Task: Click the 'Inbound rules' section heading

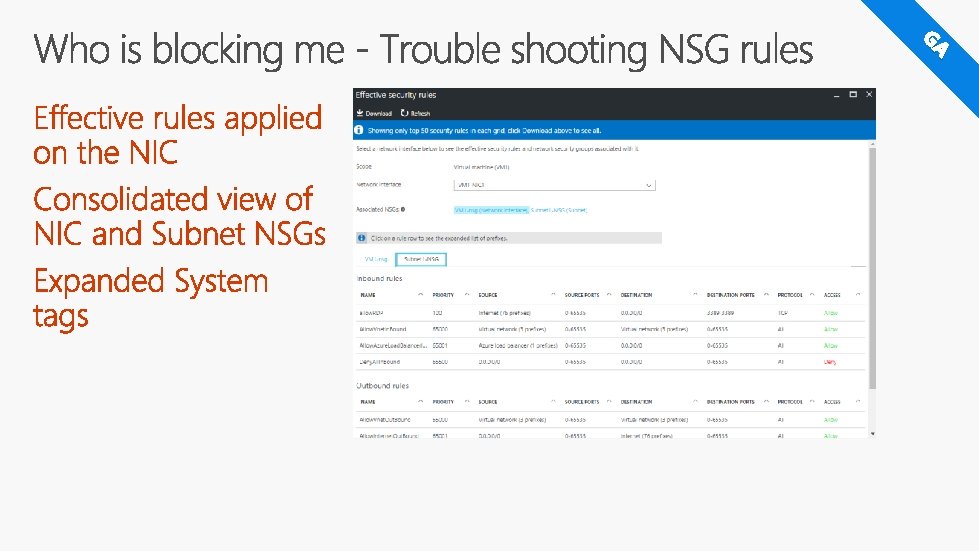Action: coord(380,278)
